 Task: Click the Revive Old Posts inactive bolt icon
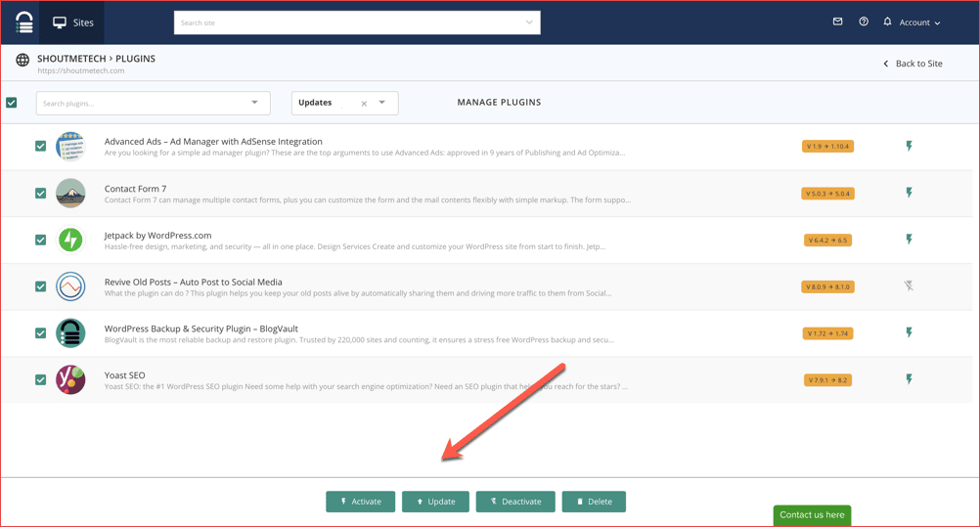click(909, 285)
